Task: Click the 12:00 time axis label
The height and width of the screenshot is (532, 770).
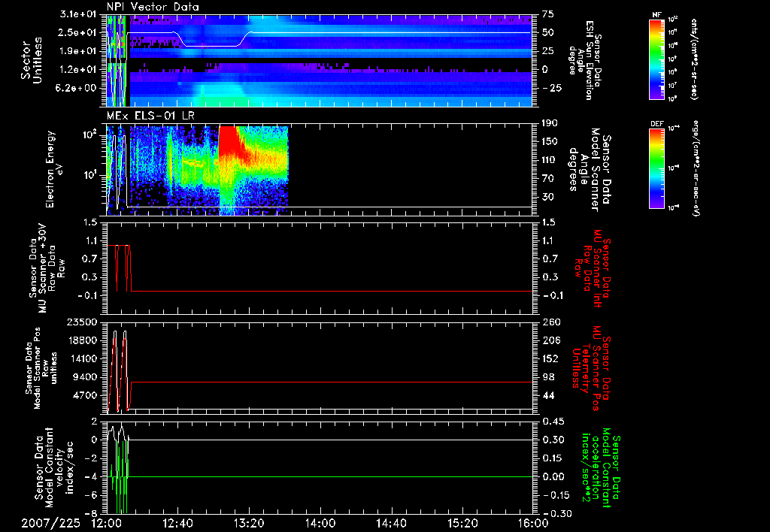Action: click(x=106, y=523)
